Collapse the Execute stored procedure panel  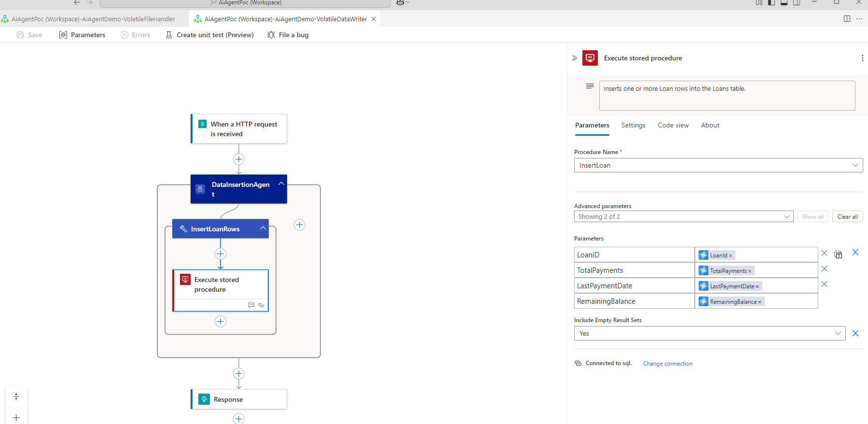click(x=574, y=58)
